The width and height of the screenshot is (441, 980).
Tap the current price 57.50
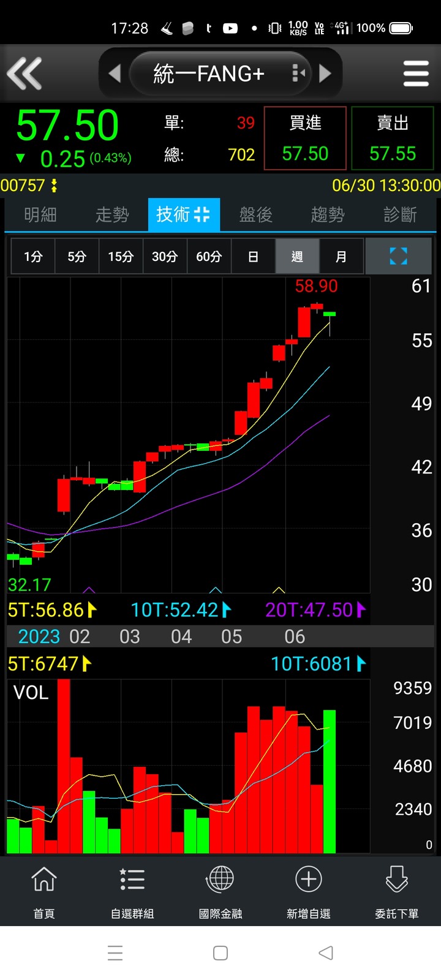pos(67,126)
